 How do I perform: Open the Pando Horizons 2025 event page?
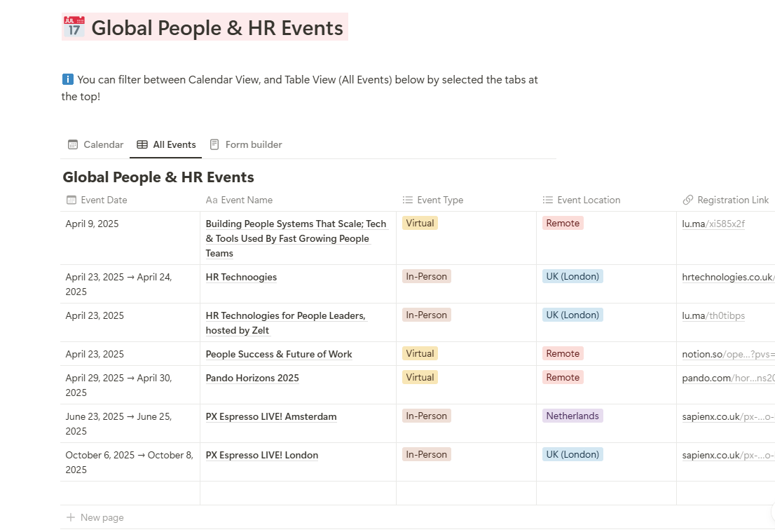coord(252,378)
